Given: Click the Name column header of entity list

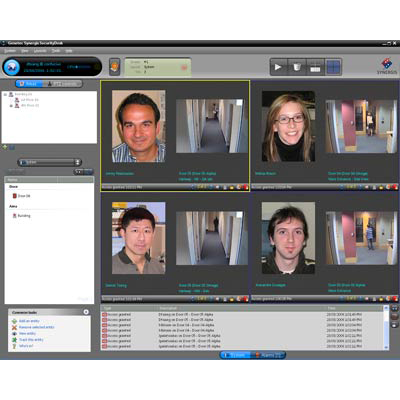Looking at the screenshot, I should click(x=32, y=180).
